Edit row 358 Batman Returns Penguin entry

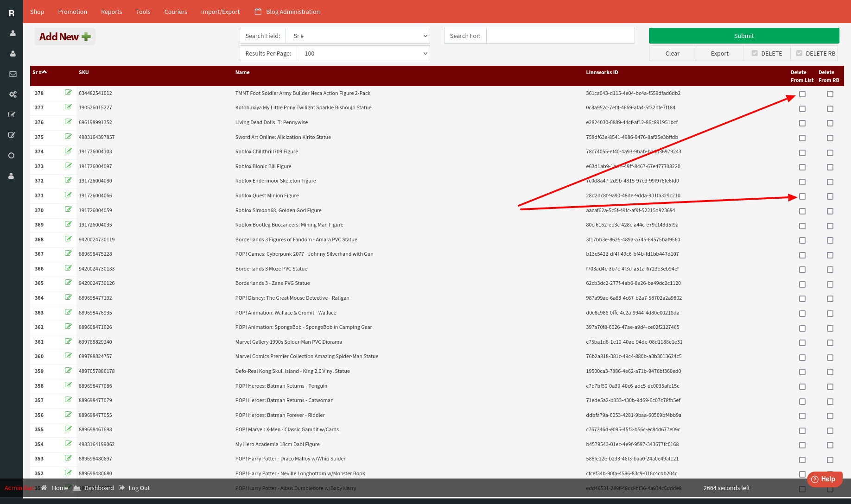tap(68, 384)
